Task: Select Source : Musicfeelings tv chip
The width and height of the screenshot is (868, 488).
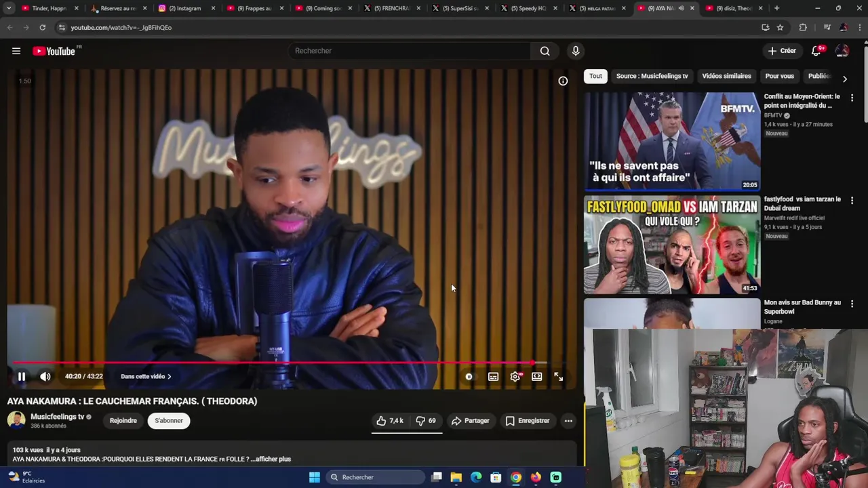Action: (652, 76)
